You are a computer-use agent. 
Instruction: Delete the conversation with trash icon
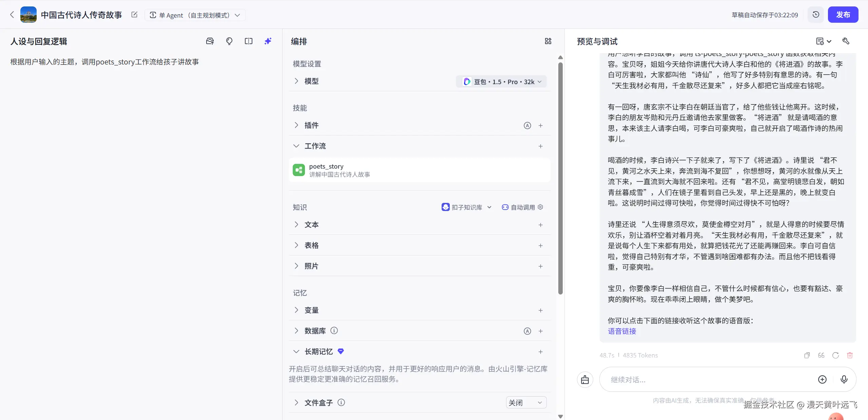(x=850, y=355)
